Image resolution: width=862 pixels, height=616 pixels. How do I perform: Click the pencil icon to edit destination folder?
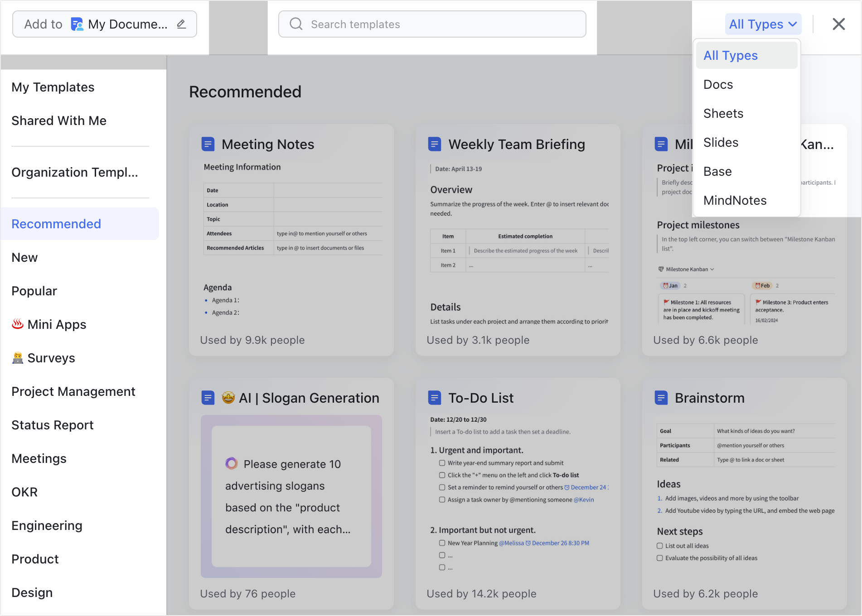[181, 24]
